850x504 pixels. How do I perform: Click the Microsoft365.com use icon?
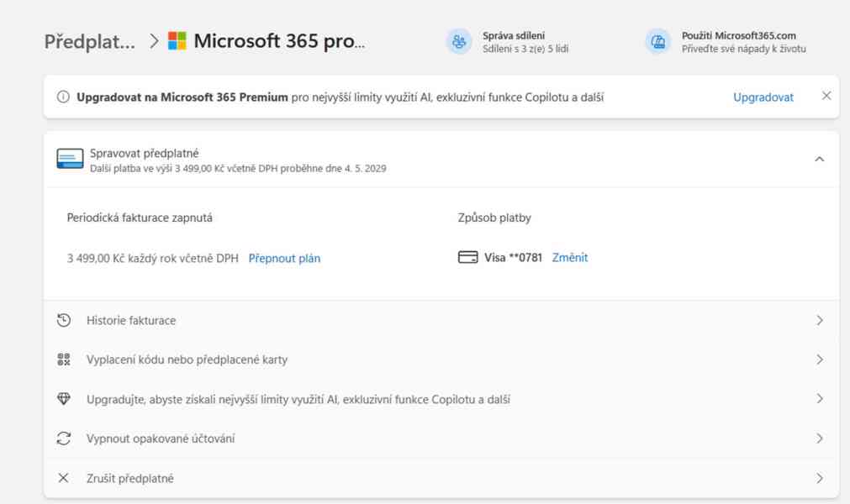(658, 42)
